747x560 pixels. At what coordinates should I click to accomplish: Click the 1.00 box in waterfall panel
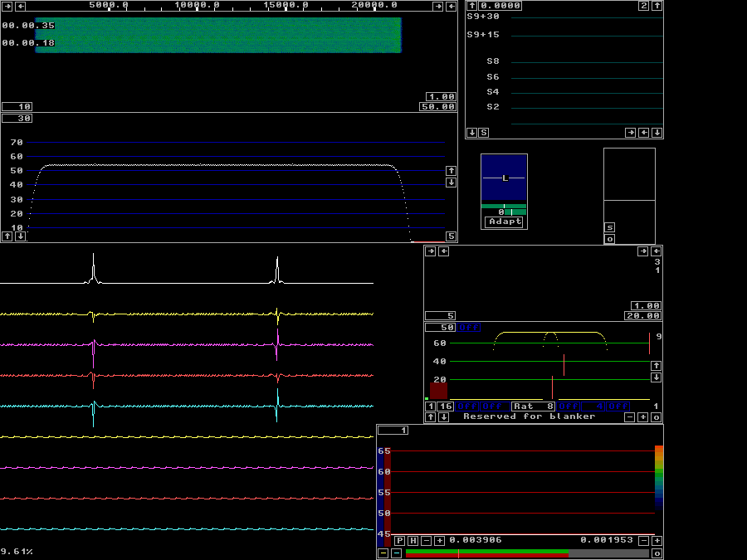(441, 97)
